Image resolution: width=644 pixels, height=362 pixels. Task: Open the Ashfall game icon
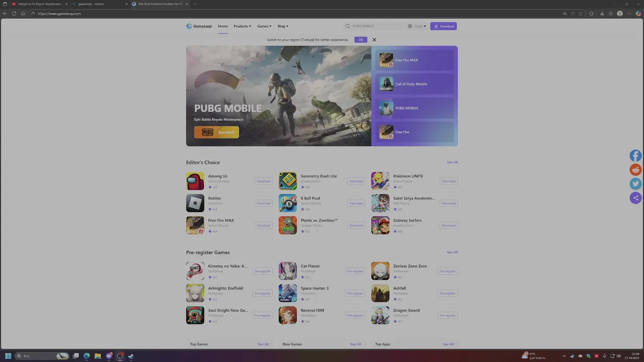pyautogui.click(x=380, y=293)
